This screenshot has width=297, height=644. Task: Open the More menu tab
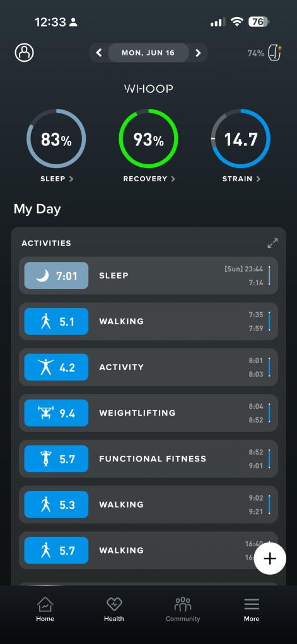[x=252, y=609]
